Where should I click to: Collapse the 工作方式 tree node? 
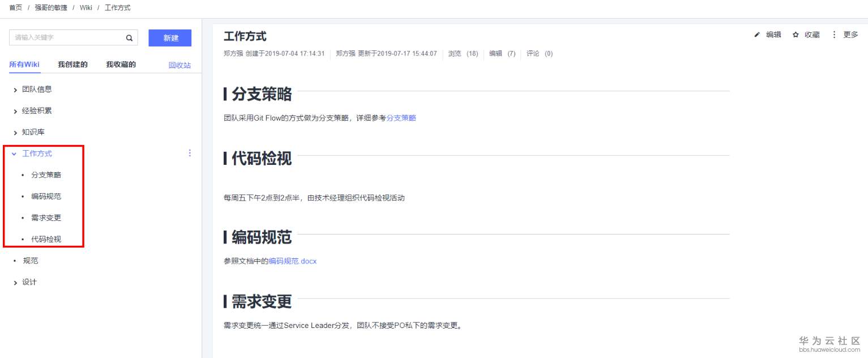pos(15,153)
